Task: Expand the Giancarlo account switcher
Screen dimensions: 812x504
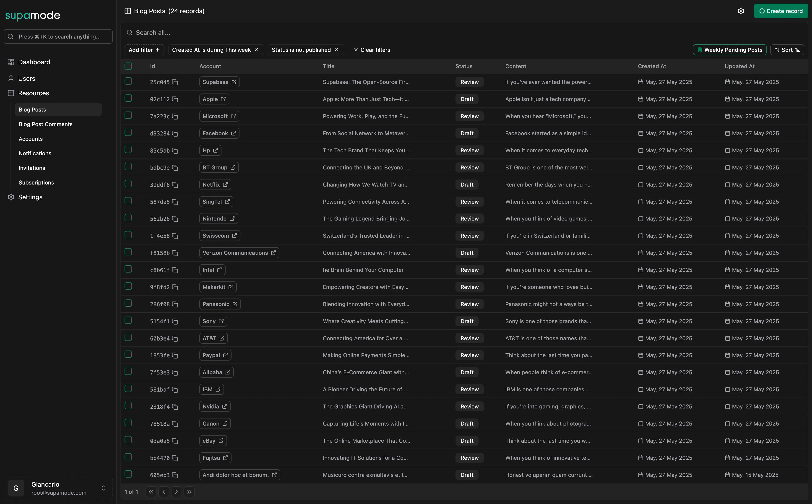Action: 104,488
